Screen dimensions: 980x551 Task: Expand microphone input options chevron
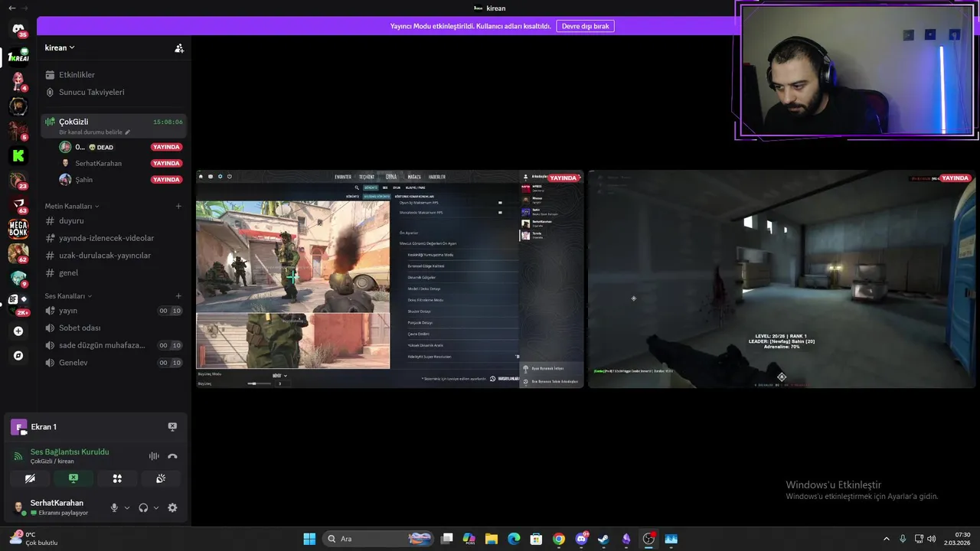pyautogui.click(x=127, y=507)
